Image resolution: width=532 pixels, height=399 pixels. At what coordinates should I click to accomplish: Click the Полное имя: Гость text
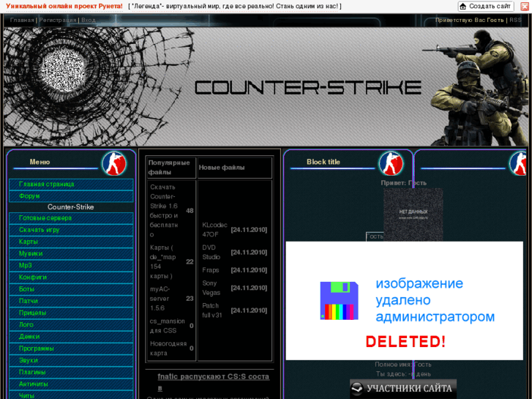[403, 365]
